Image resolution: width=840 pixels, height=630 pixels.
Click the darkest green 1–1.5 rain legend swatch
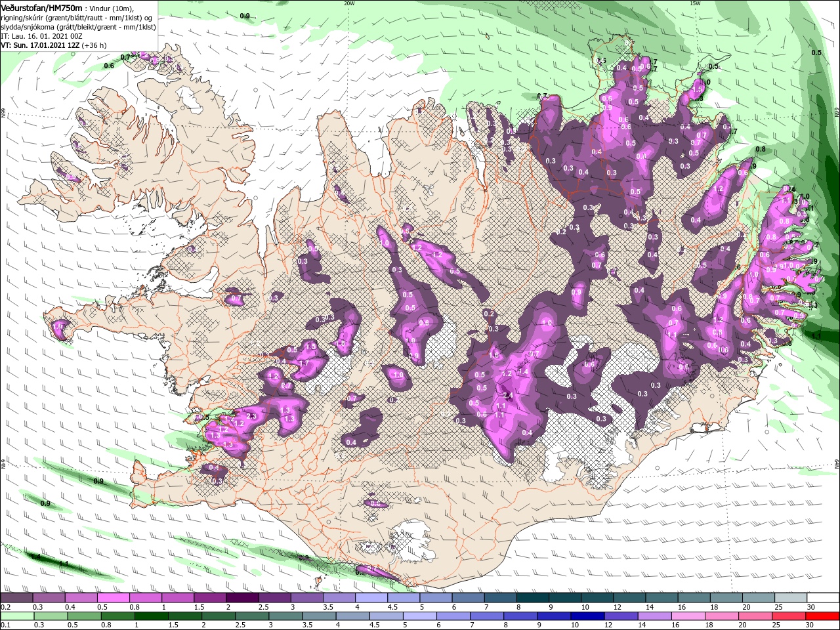151,616
